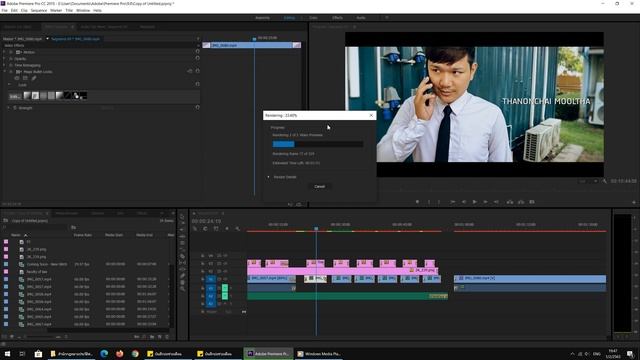The height and width of the screenshot is (360, 640).
Task: Add marker from timeline header
Action: click(x=227, y=229)
